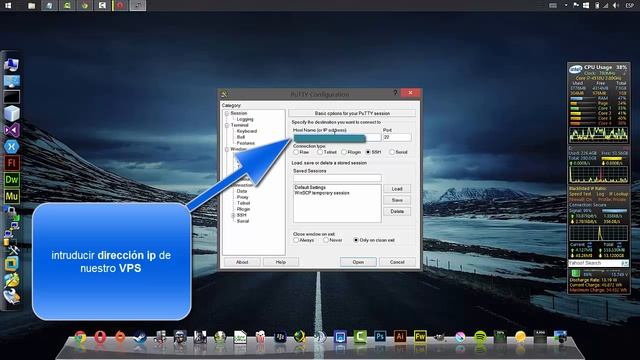The height and width of the screenshot is (360, 640).
Task: Collapse the Terminal tree node
Action: (227, 125)
